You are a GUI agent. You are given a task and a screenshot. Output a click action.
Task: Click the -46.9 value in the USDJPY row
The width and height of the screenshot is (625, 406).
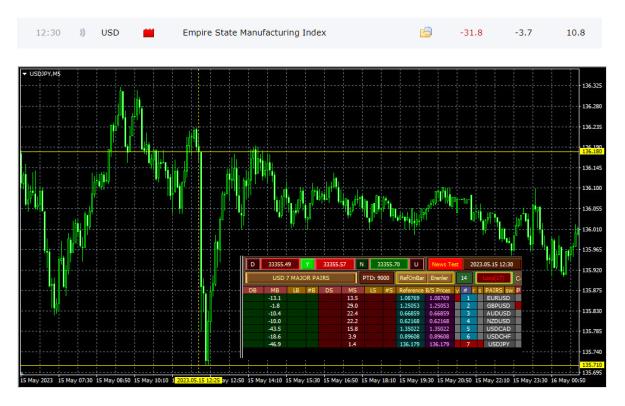tap(275, 344)
